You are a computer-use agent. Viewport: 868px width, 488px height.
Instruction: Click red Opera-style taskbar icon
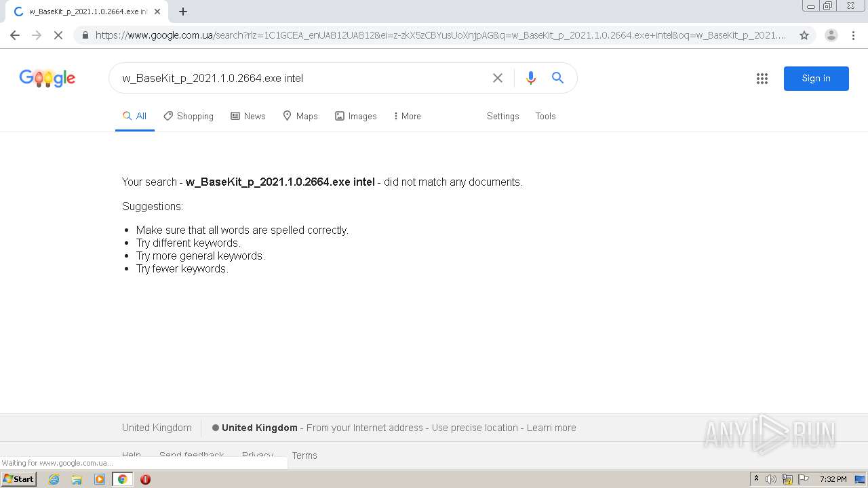coord(145,479)
